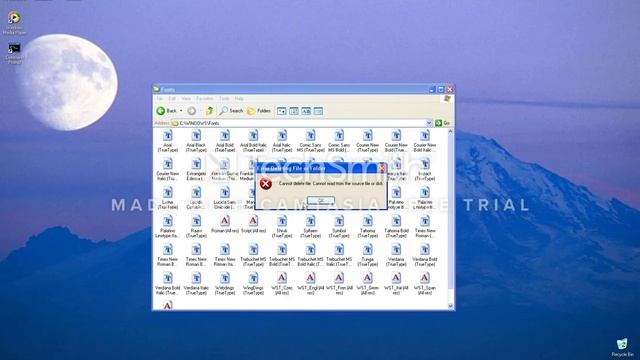Screen dimensions: 640x360
Task: Select the Impact (TrueType) font file
Action: pos(425,169)
